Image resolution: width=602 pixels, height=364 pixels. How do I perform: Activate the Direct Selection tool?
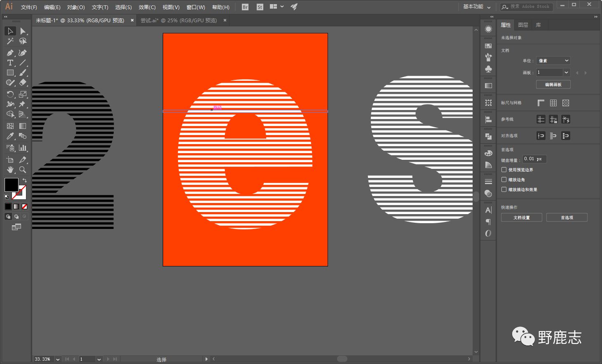[x=23, y=31]
